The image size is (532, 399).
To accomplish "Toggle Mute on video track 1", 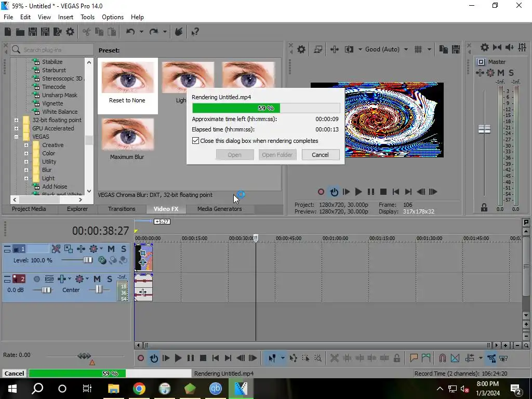I will coord(111,249).
